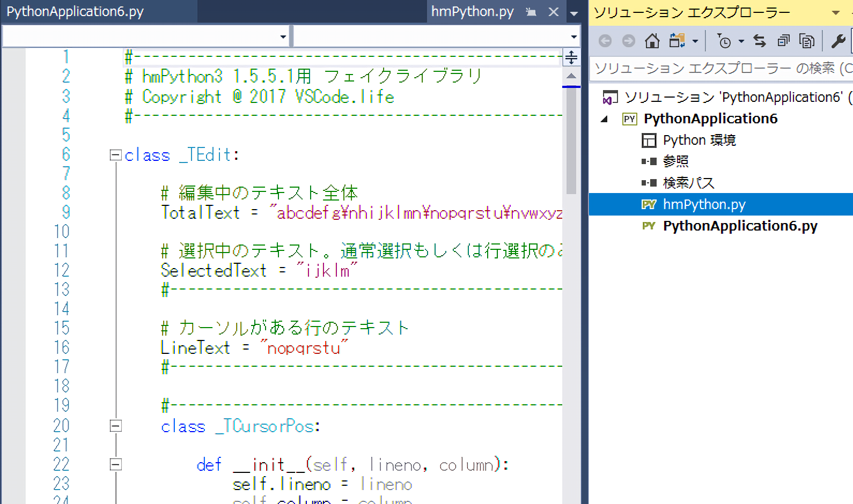
Task: Open the right member navigation dropdown
Action: pyautogui.click(x=573, y=36)
